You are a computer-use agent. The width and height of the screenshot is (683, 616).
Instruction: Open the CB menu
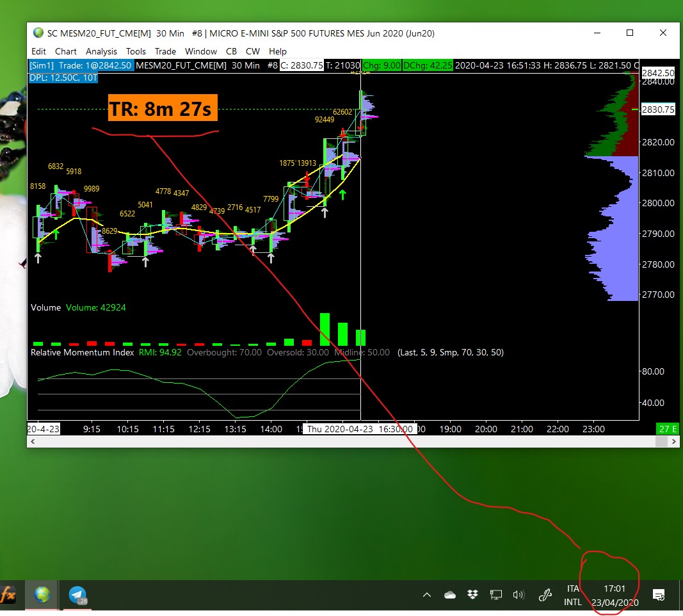[x=231, y=51]
